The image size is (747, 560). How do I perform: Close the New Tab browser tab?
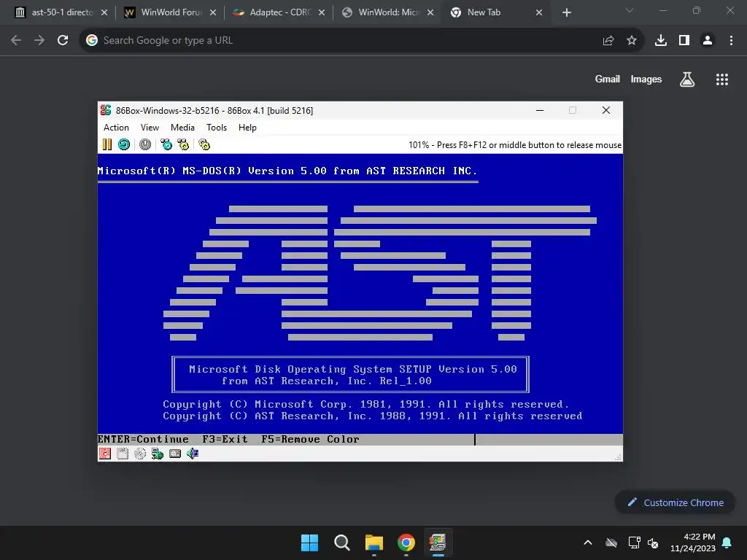[539, 12]
